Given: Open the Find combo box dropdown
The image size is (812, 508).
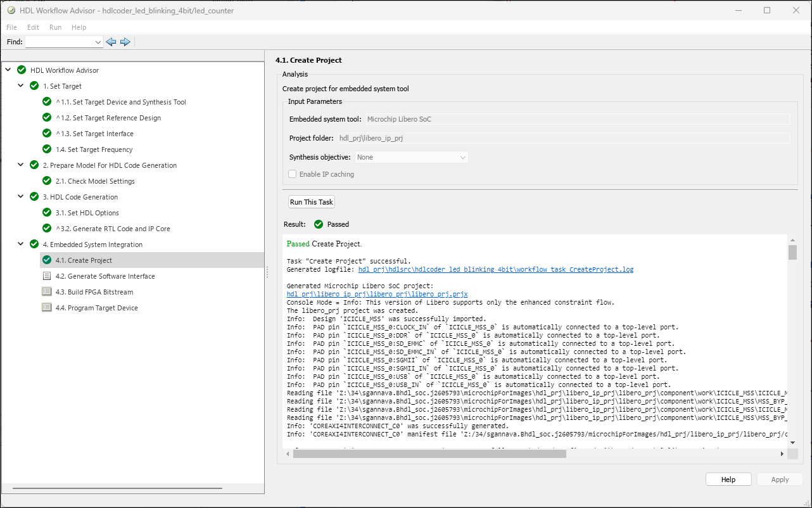Looking at the screenshot, I should (98, 42).
